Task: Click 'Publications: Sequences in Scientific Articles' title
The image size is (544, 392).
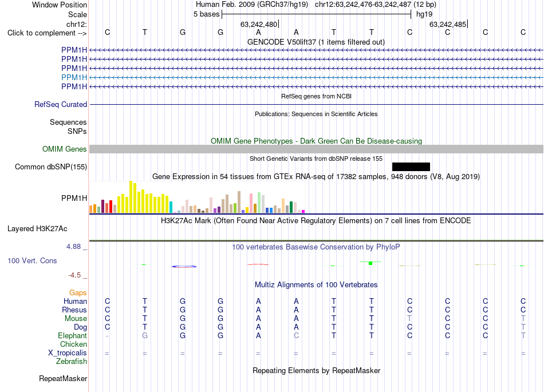Action: tap(316, 114)
